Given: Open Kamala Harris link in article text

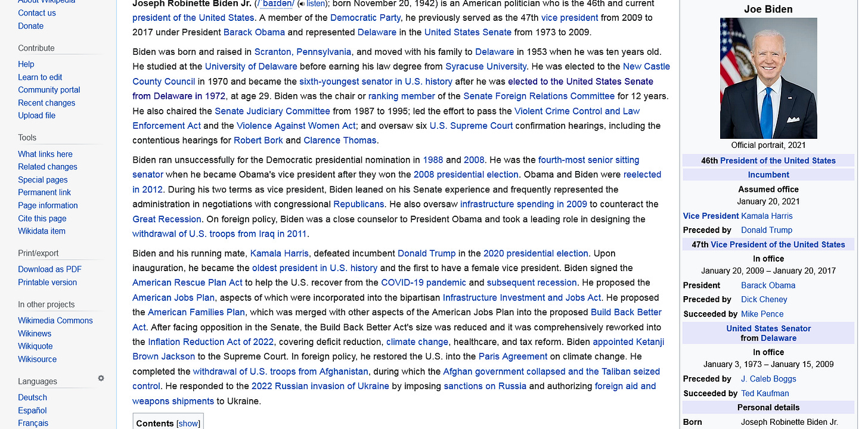Looking at the screenshot, I should click(x=280, y=253).
